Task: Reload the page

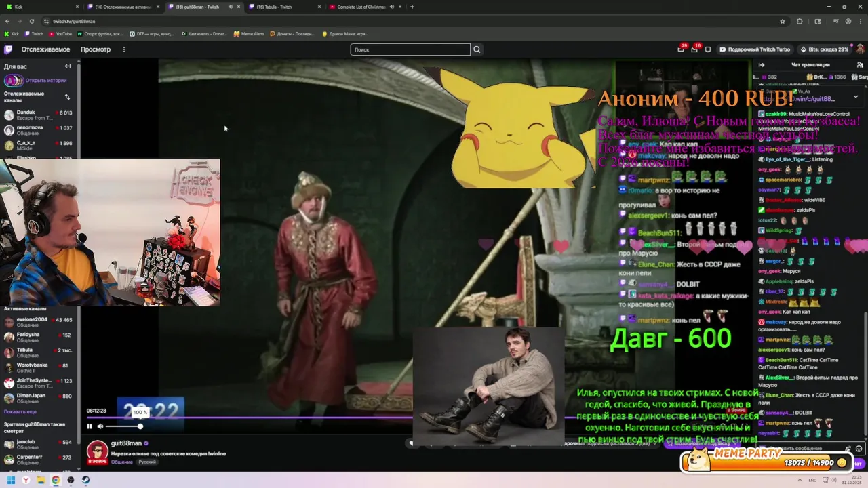Action: (32, 21)
